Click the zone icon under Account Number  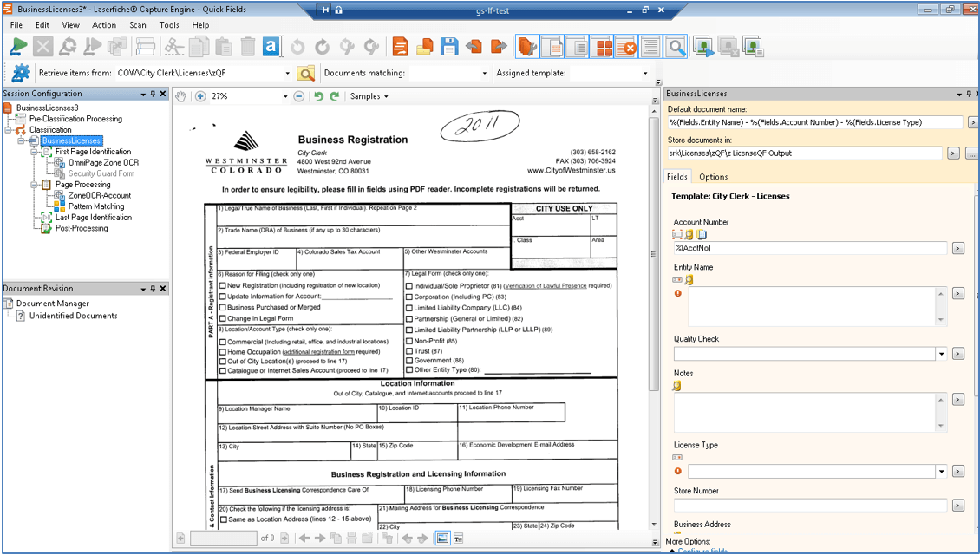coord(676,234)
